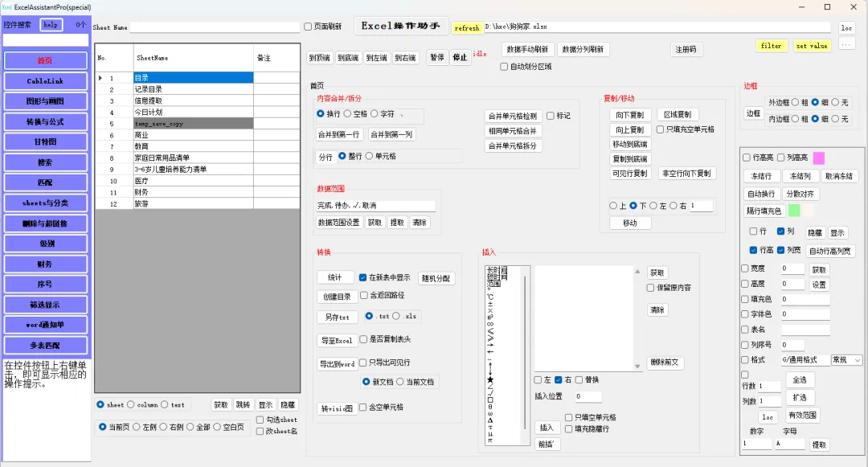Select the 上 direction radio
Image resolution: width=868 pixels, height=467 pixels.
[x=612, y=205]
